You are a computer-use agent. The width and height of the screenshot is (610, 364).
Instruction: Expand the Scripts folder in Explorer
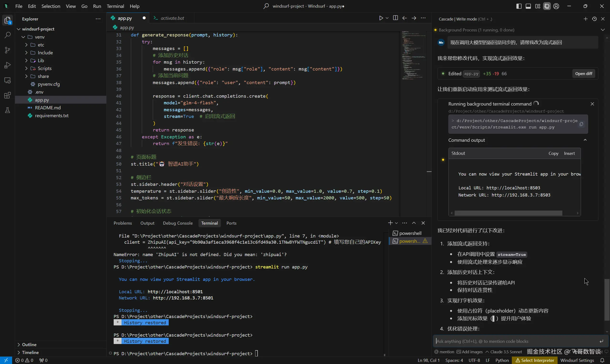(x=44, y=68)
